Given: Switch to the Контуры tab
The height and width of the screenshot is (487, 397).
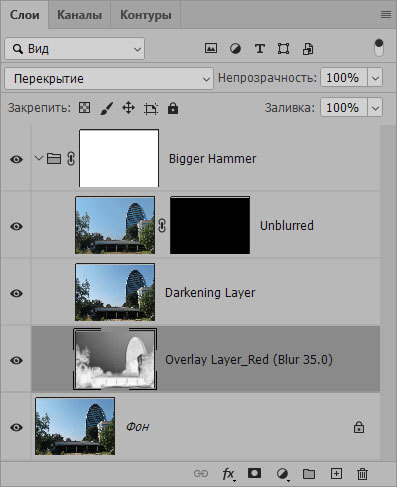Looking at the screenshot, I should [146, 15].
